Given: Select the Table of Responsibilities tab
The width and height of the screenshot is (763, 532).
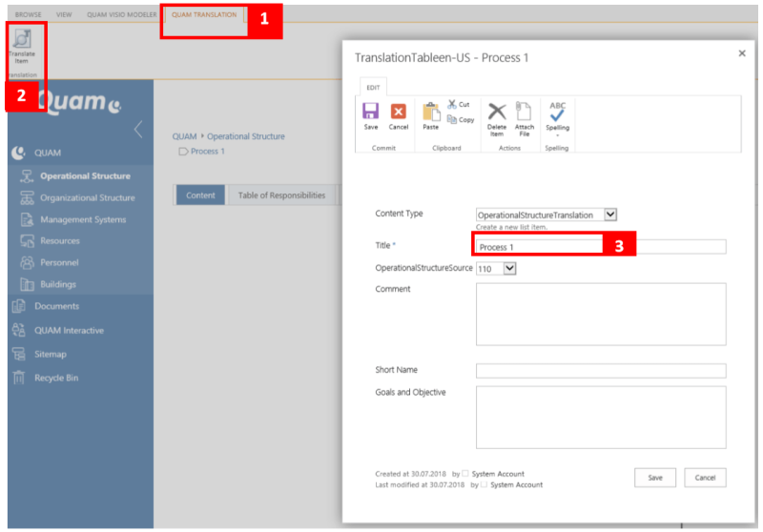Looking at the screenshot, I should pos(281,195).
